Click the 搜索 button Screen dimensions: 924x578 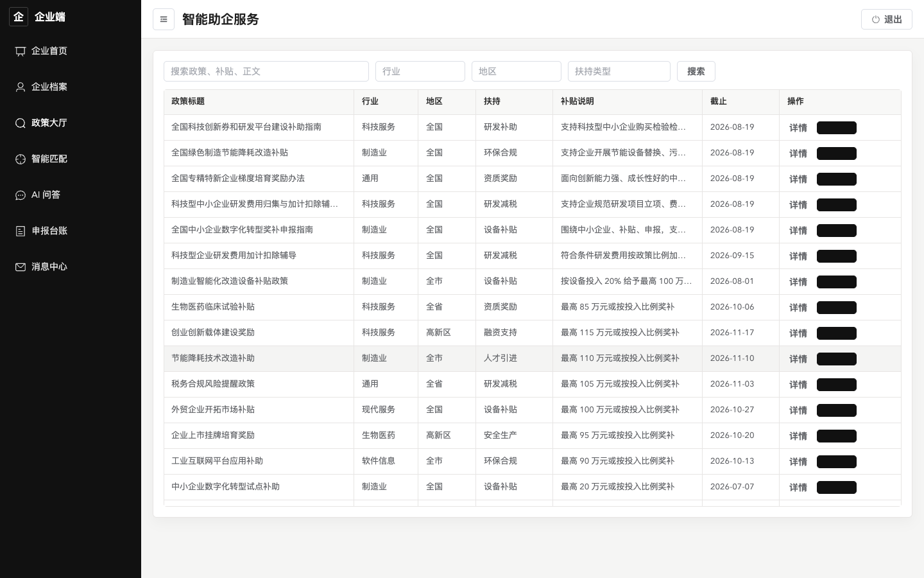(x=696, y=71)
